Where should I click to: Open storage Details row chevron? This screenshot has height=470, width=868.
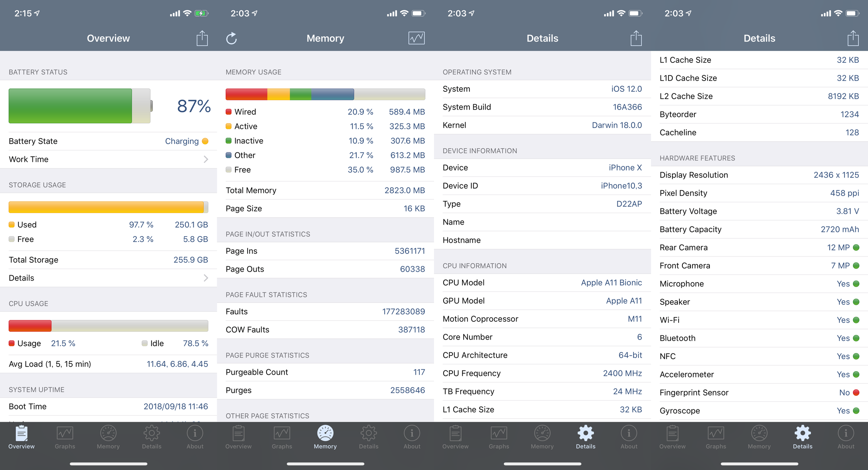[206, 278]
